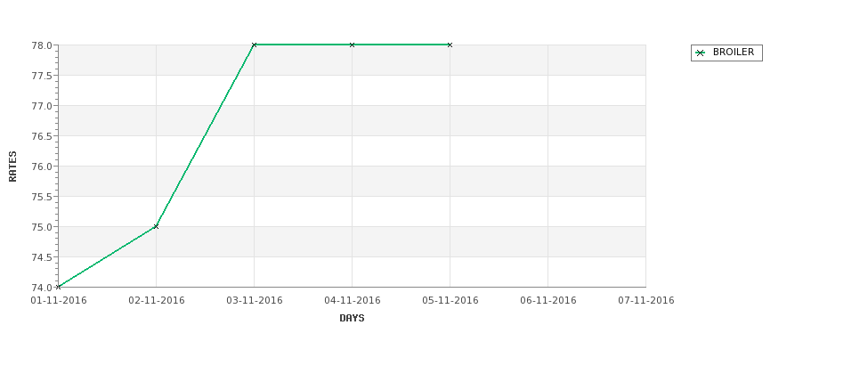Click the DAYS axis title
The height and width of the screenshot is (382, 868).
(x=352, y=319)
